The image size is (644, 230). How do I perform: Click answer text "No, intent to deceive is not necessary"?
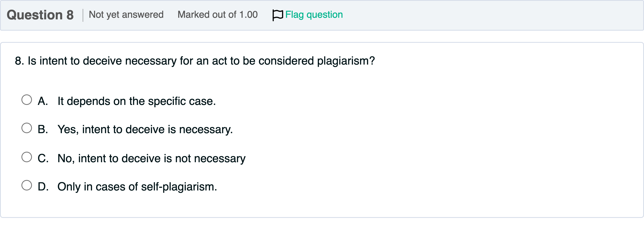tap(151, 159)
